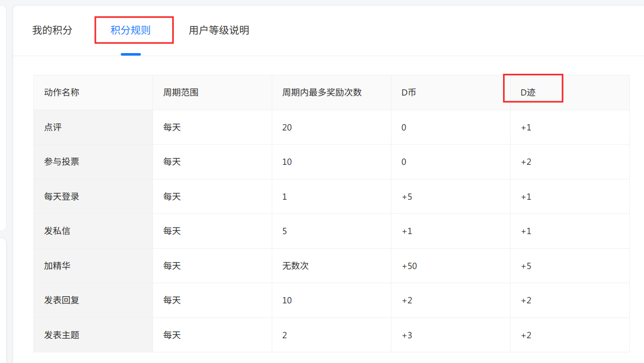The height and width of the screenshot is (363, 644).
Task: Click the +5 D币 value for 每天登录
Action: coord(407,197)
